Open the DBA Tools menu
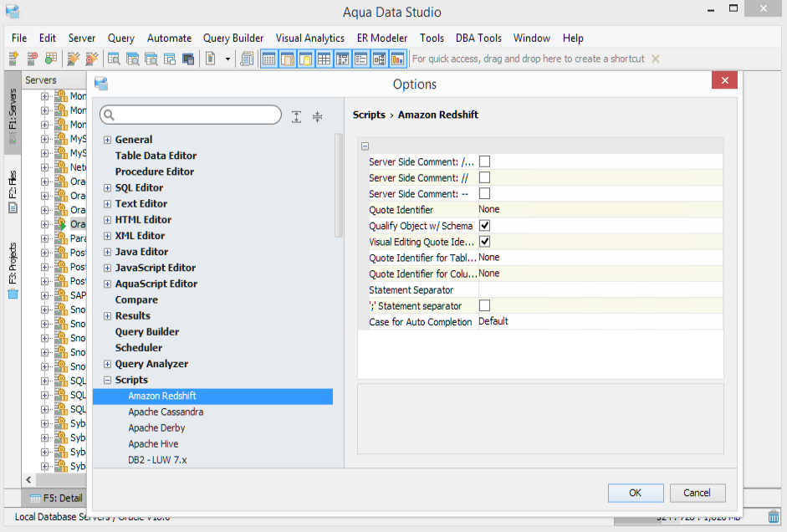 [478, 38]
